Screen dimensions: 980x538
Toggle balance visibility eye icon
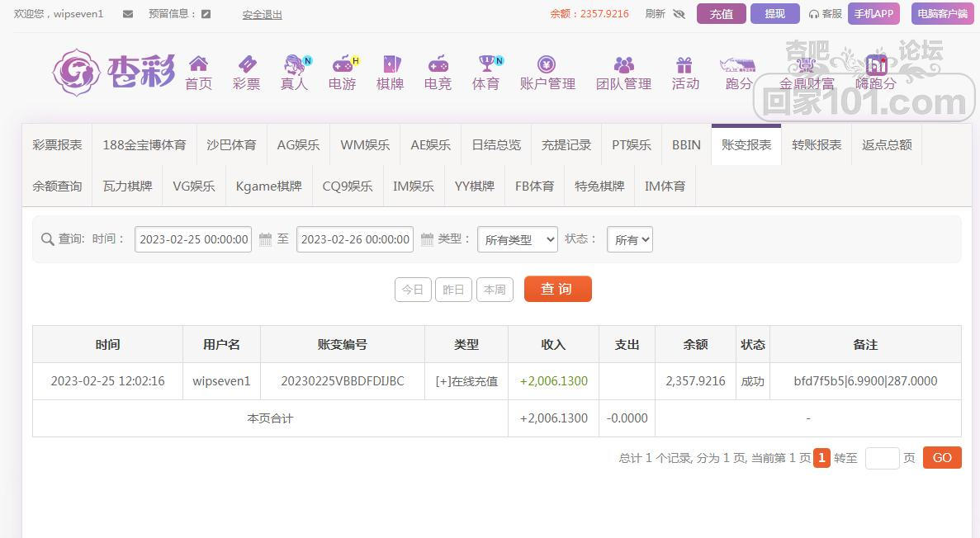pos(679,14)
